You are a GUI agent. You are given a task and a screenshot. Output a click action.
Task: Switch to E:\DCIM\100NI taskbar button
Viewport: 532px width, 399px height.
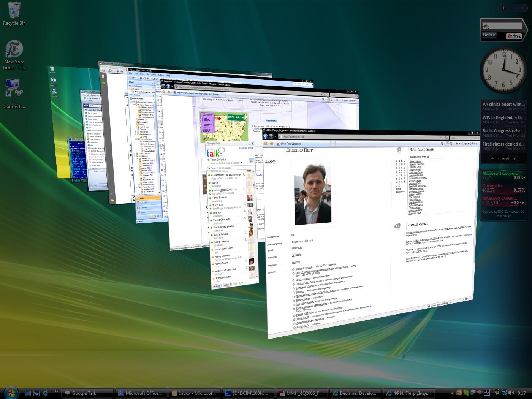tap(249, 393)
